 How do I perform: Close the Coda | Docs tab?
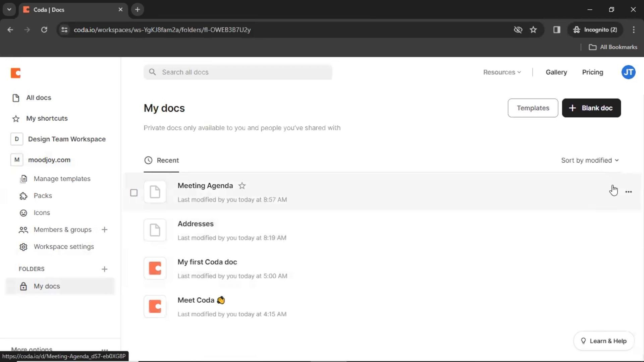pyautogui.click(x=120, y=10)
